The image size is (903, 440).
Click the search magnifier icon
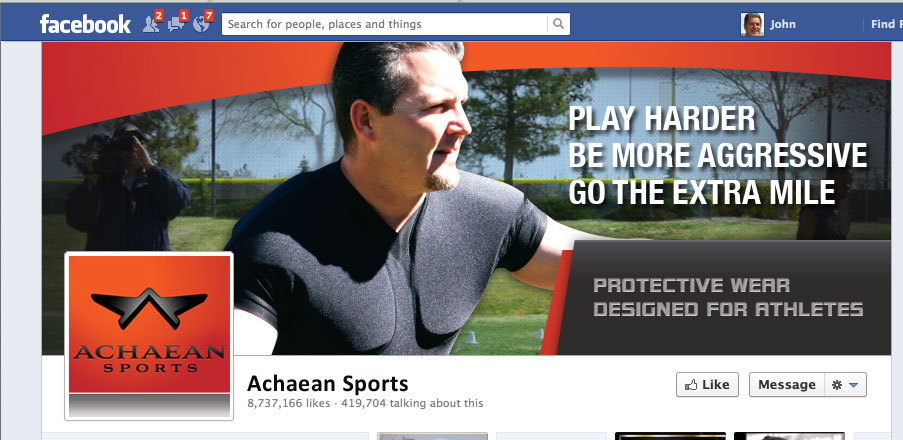558,24
